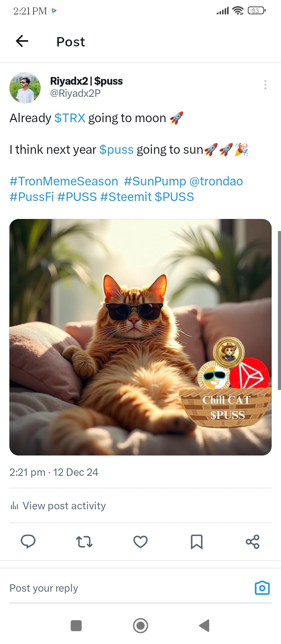The width and height of the screenshot is (281, 644).
Task: Bookmark the post with the bookmark icon
Action: tap(197, 542)
